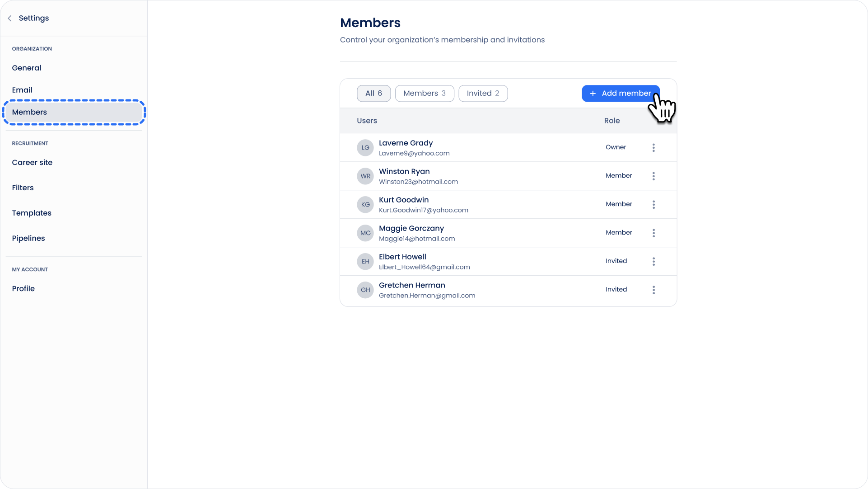
Task: Open the three-dot menu for Winston Ryan
Action: pos(653,176)
